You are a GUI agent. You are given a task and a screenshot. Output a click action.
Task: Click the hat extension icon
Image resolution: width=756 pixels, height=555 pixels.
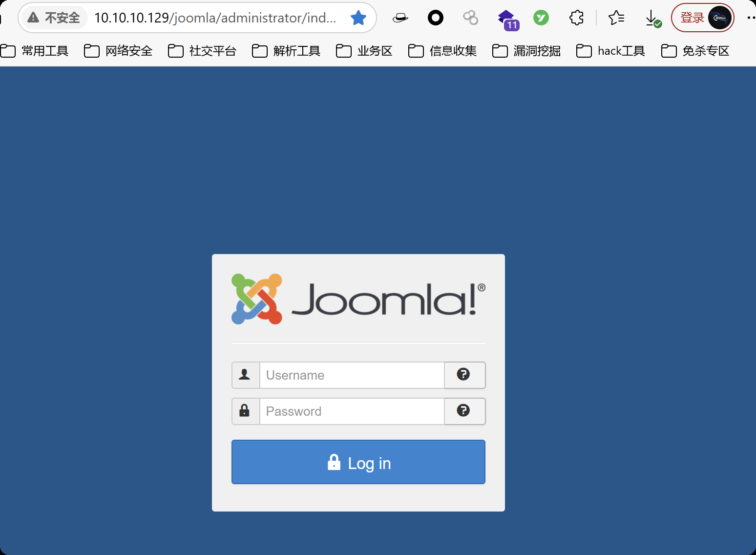click(400, 18)
